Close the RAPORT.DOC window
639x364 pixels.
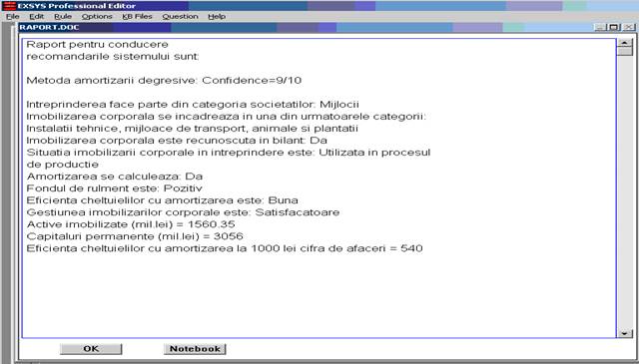(629, 28)
